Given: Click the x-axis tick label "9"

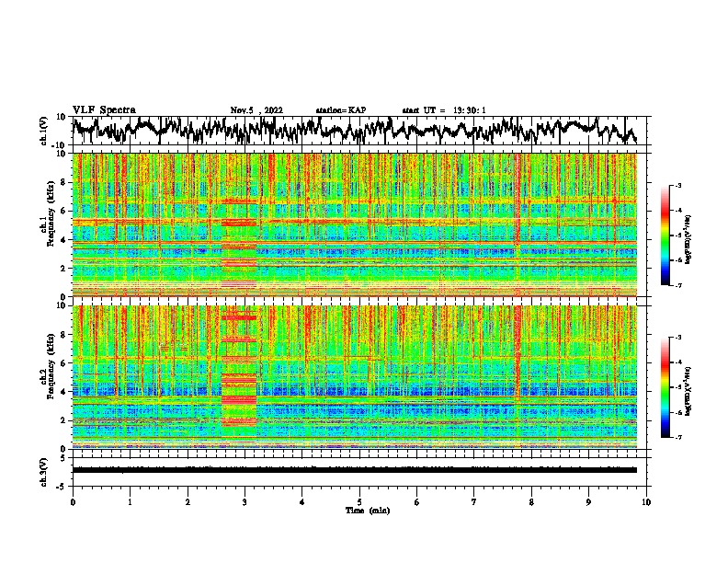Looking at the screenshot, I should click(x=588, y=502).
